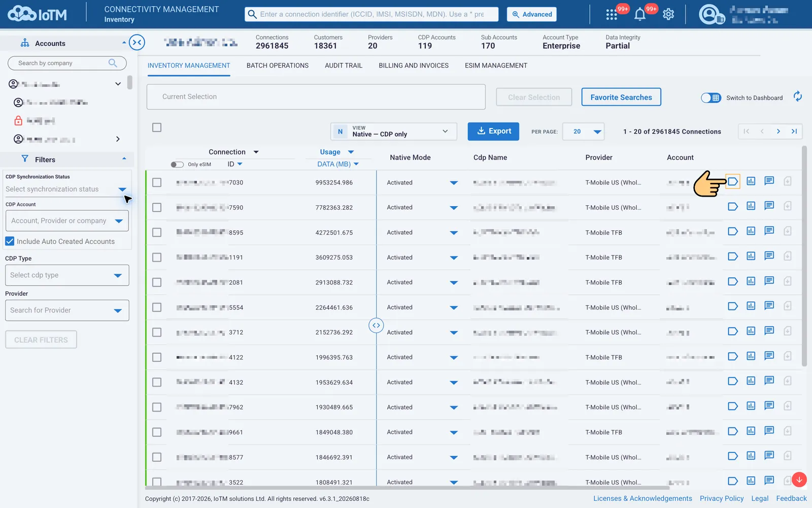The height and width of the screenshot is (508, 812).
Task: Click the vertical scrollbar of the table
Action: pyautogui.click(x=804, y=257)
